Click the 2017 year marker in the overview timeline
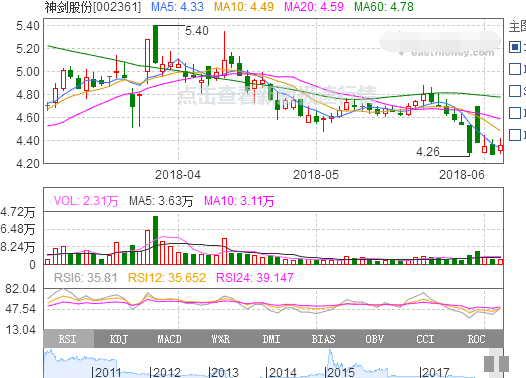526x378 pixels. coord(435,372)
